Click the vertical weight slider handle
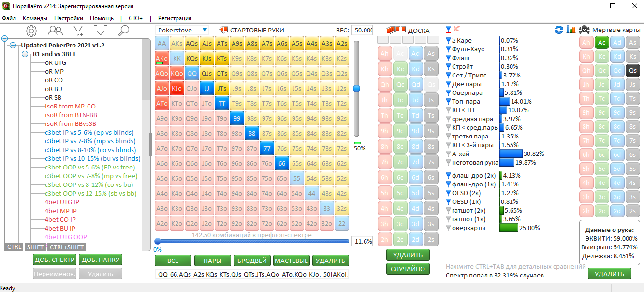The image size is (644, 292). coord(357,88)
